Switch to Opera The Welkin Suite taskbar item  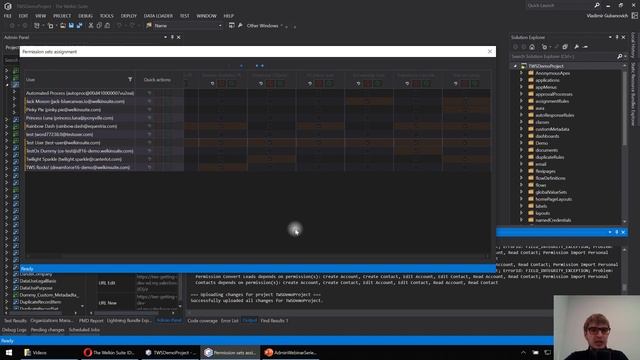pyautogui.click(x=109, y=353)
